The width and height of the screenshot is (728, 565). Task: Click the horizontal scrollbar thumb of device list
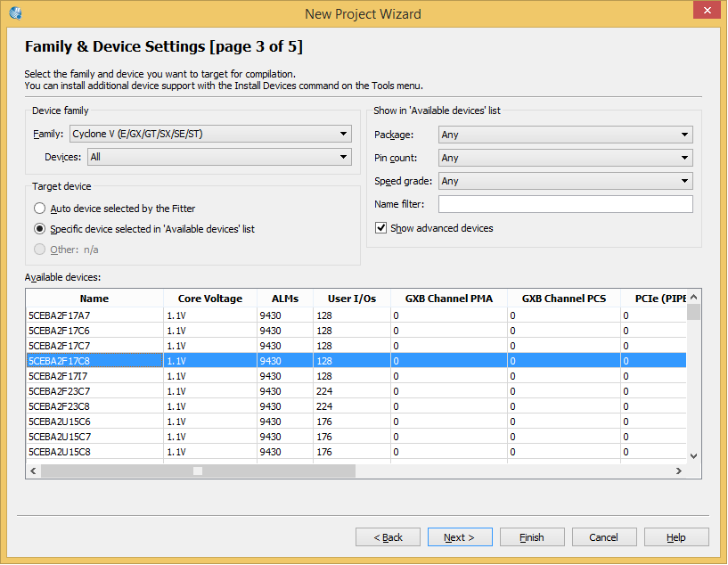click(198, 471)
